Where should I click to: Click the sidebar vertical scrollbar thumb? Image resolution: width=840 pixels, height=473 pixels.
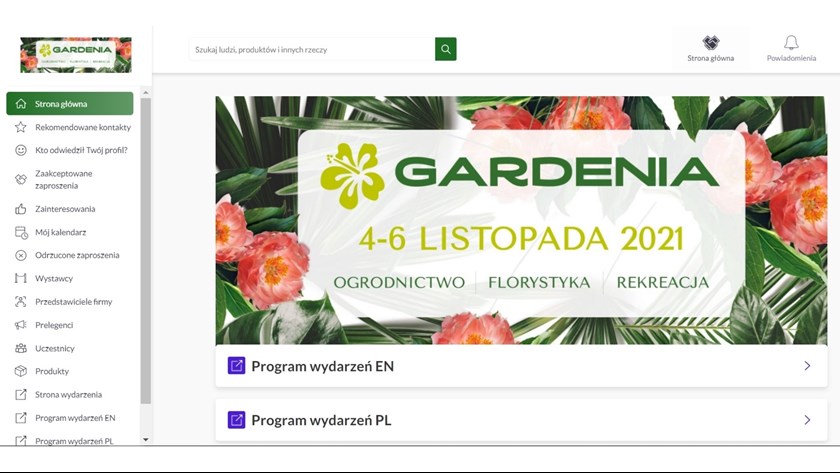coord(146,251)
